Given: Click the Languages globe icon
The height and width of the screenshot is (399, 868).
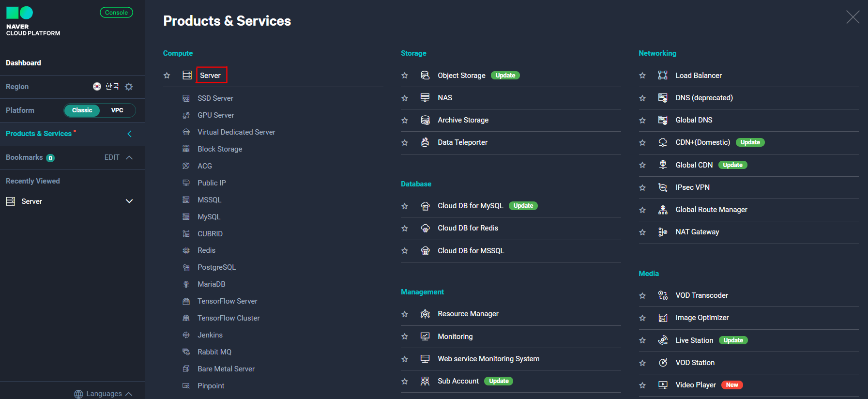Looking at the screenshot, I should click(x=78, y=394).
